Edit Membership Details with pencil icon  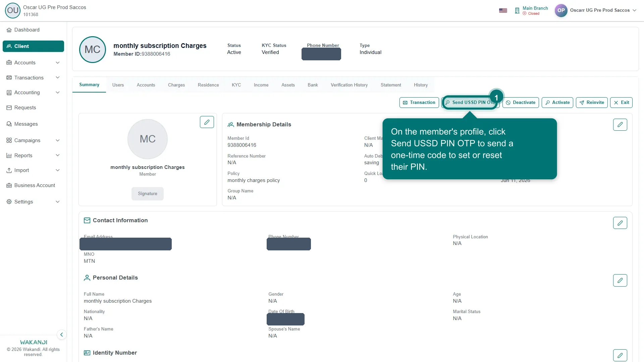click(x=620, y=125)
